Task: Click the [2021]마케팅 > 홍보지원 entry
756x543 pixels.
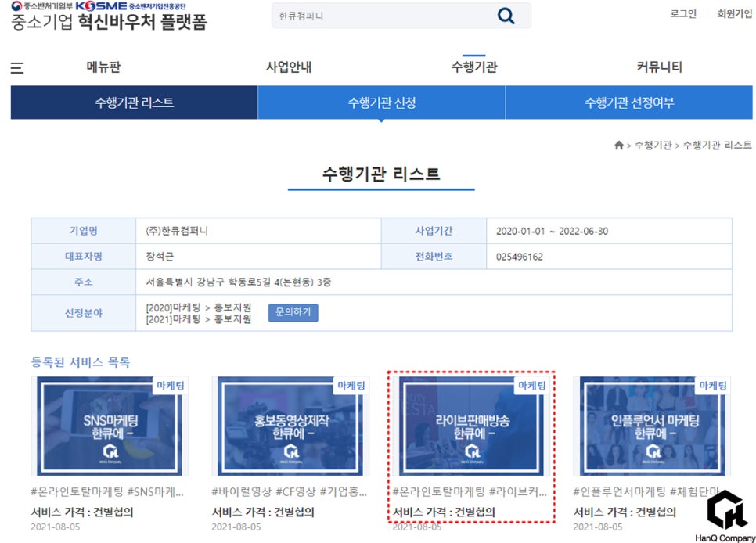Action: [x=198, y=318]
